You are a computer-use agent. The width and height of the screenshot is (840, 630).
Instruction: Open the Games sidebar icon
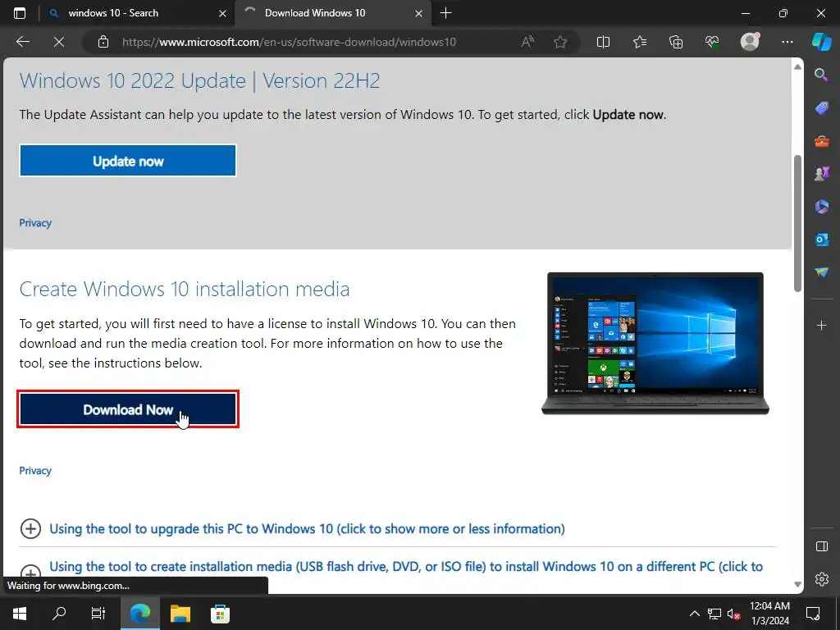click(822, 174)
